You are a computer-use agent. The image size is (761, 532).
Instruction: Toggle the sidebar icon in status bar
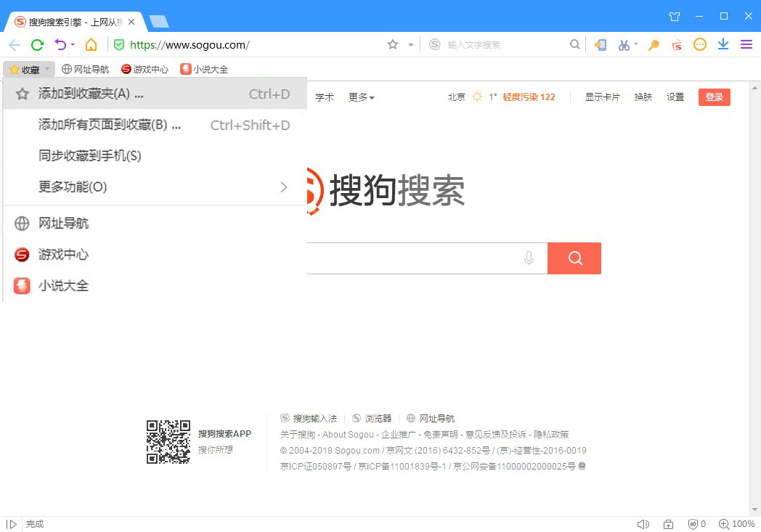point(12,524)
